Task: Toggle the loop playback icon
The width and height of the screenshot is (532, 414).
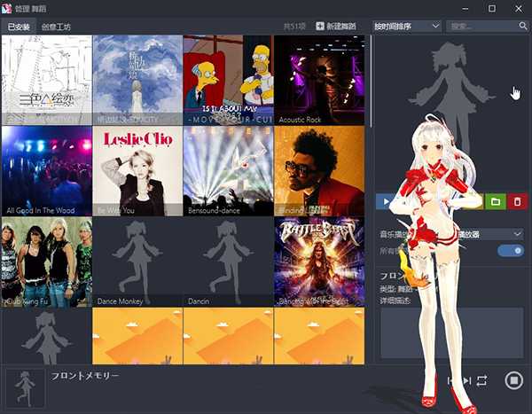Action: [481, 380]
